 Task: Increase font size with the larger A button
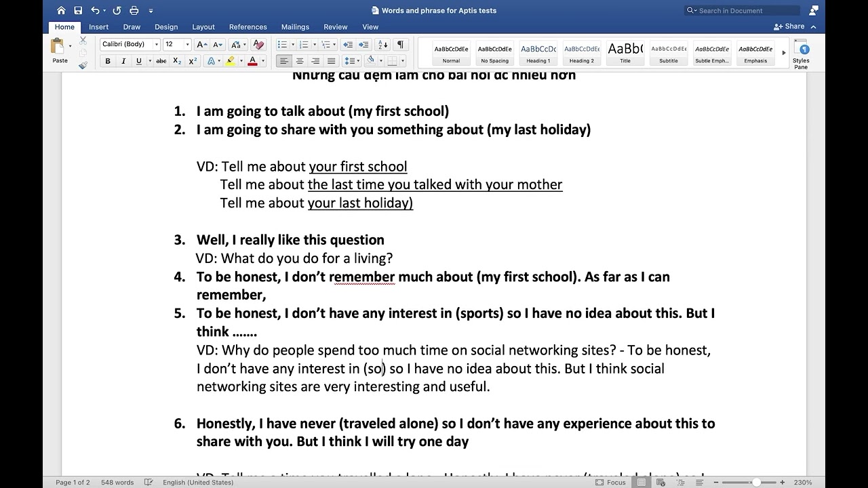click(201, 44)
